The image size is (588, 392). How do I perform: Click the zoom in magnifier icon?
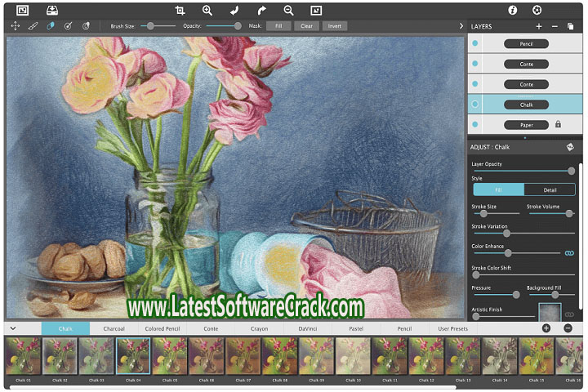click(207, 10)
